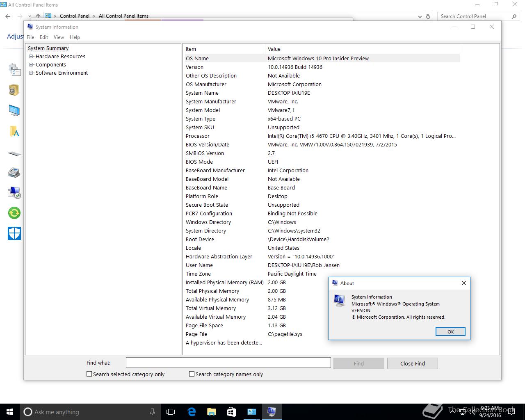
Task: Open Administrative Tools icon in Control Panel
Action: (x=14, y=70)
